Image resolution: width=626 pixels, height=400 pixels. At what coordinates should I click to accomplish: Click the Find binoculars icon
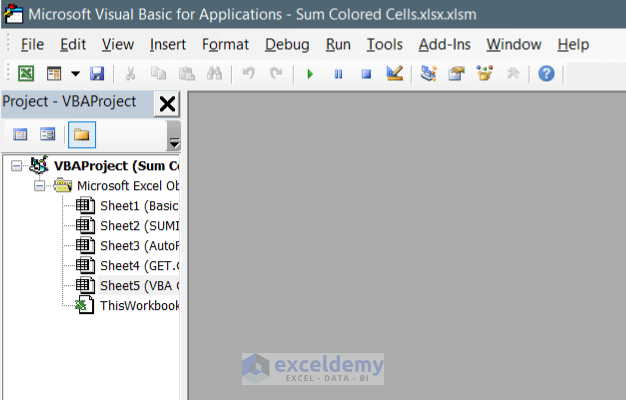click(x=214, y=74)
